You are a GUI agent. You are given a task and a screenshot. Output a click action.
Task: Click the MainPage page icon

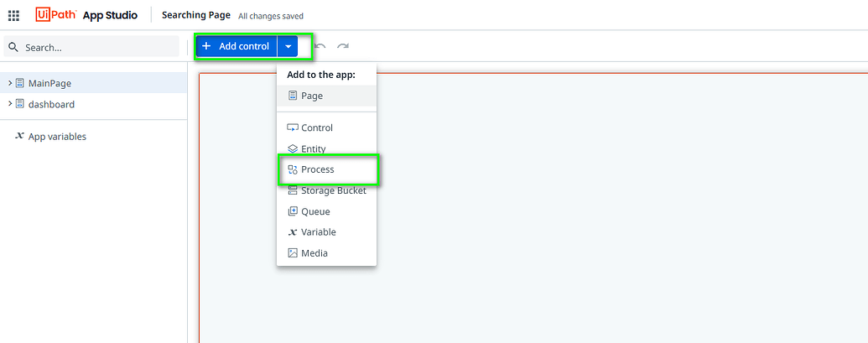[x=20, y=83]
